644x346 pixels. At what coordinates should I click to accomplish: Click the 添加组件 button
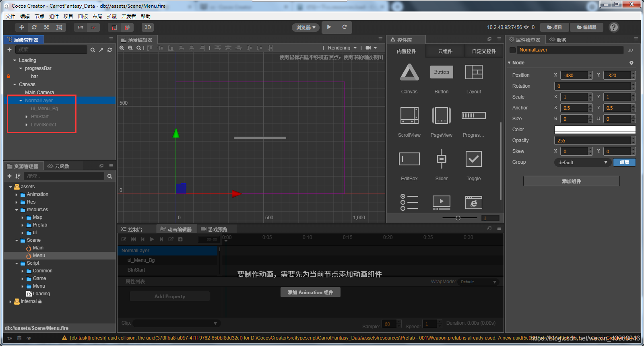pos(571,181)
